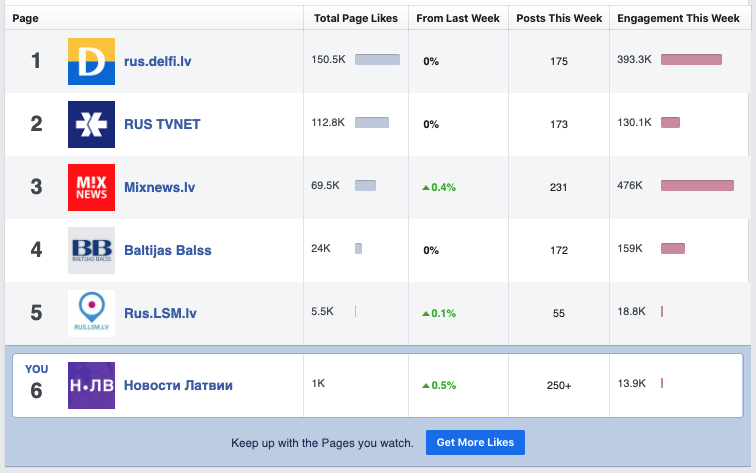Click the 0% change value for Baltijas Balss
This screenshot has height=473, width=756.
coord(431,250)
